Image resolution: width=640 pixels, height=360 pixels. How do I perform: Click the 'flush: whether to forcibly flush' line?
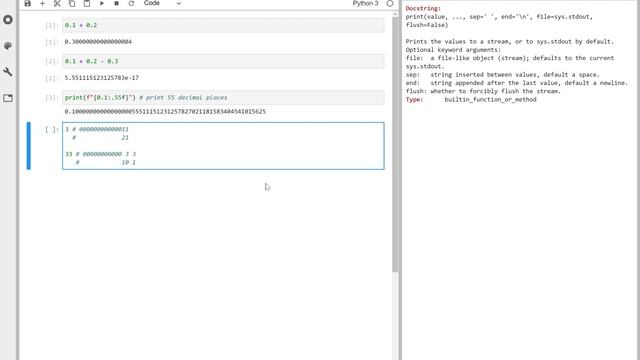483,91
